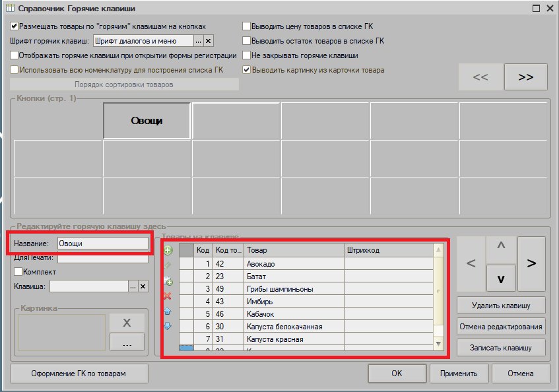
Task: Click the pencil edit icon beside the products table
Action: [167, 265]
